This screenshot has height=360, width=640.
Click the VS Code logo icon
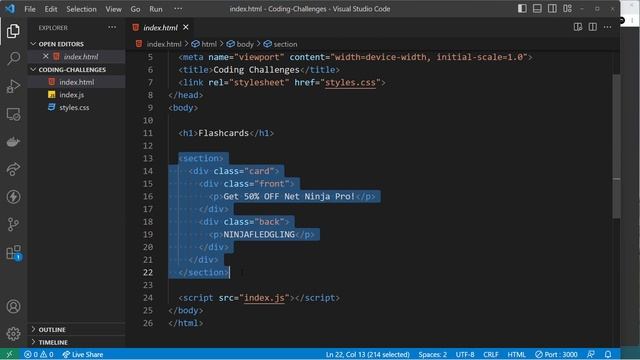[10, 9]
